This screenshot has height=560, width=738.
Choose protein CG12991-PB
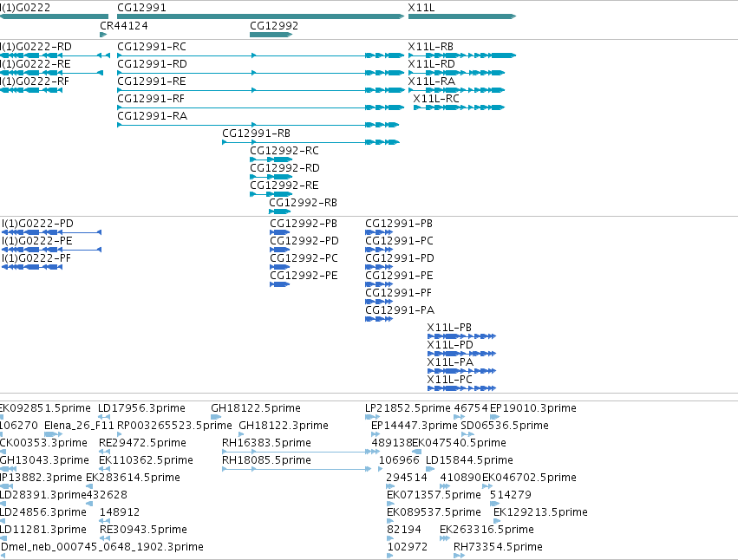point(379,232)
